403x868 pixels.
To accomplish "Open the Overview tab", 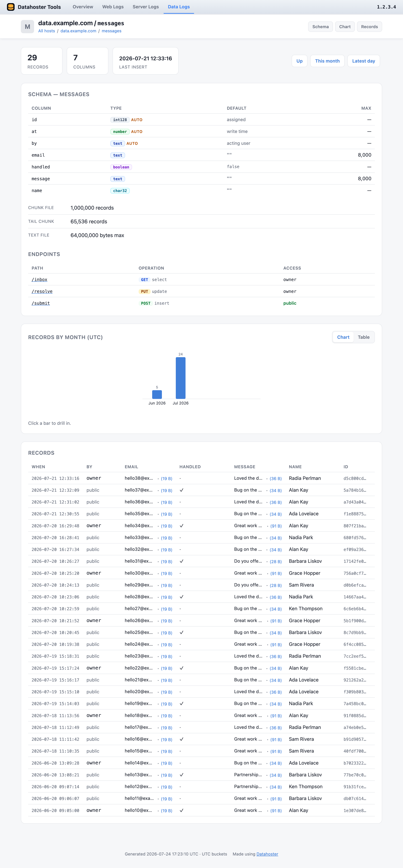I will coord(83,7).
